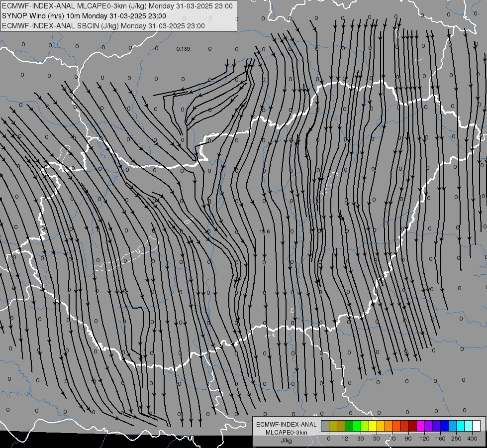Click the purple legend swatch
The image size is (487, 448).
pyautogui.click(x=429, y=426)
